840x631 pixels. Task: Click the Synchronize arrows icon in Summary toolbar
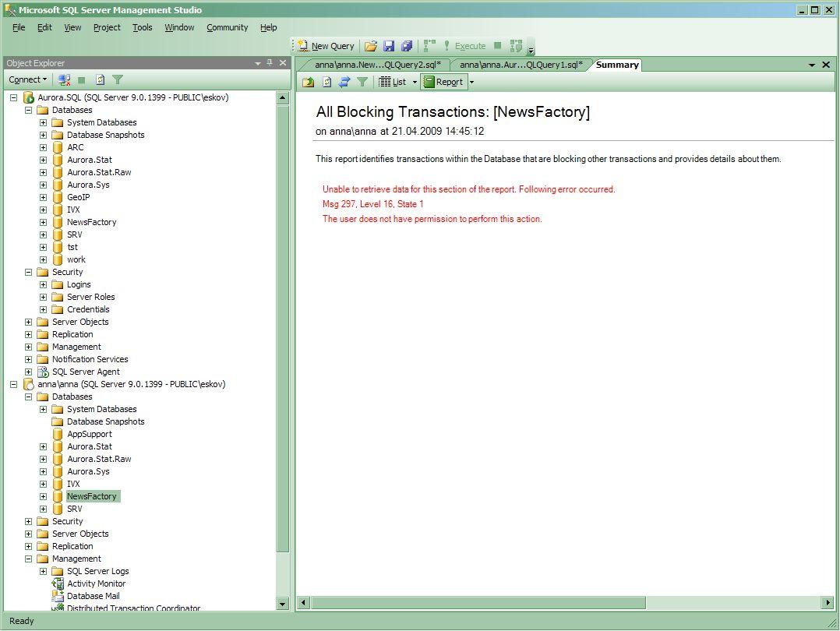(344, 82)
